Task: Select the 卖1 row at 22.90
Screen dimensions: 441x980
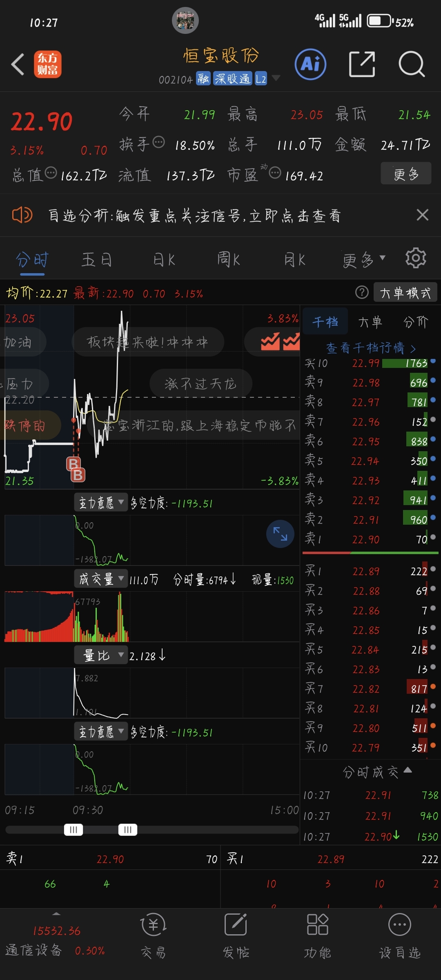Action: 370,539
